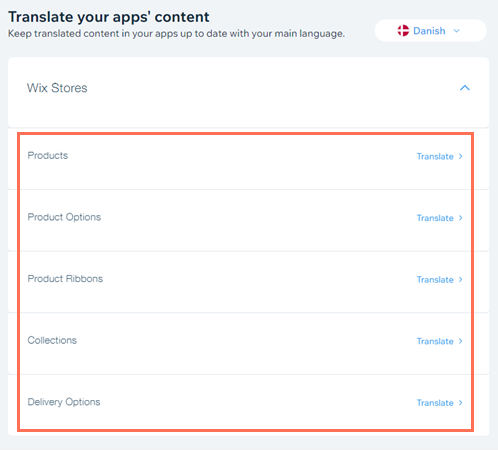Translate the Products content
Screen dimensions: 498x450
click(x=435, y=156)
